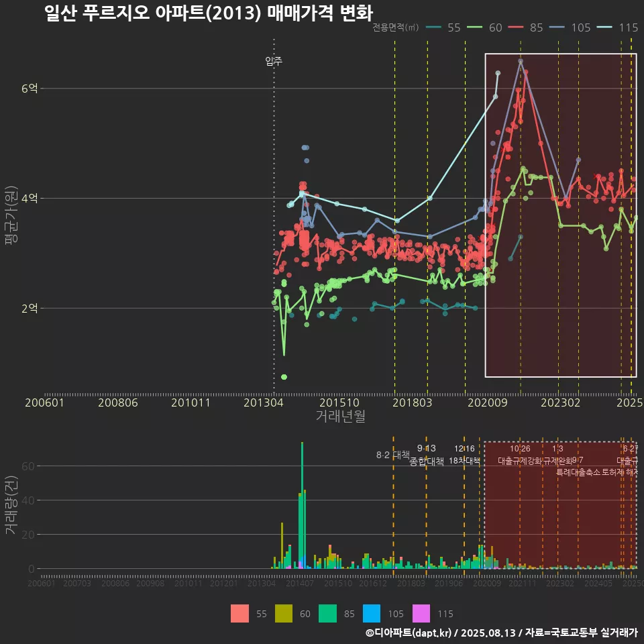
Task: Click the 18차대책 annotation text
Action: [x=464, y=460]
